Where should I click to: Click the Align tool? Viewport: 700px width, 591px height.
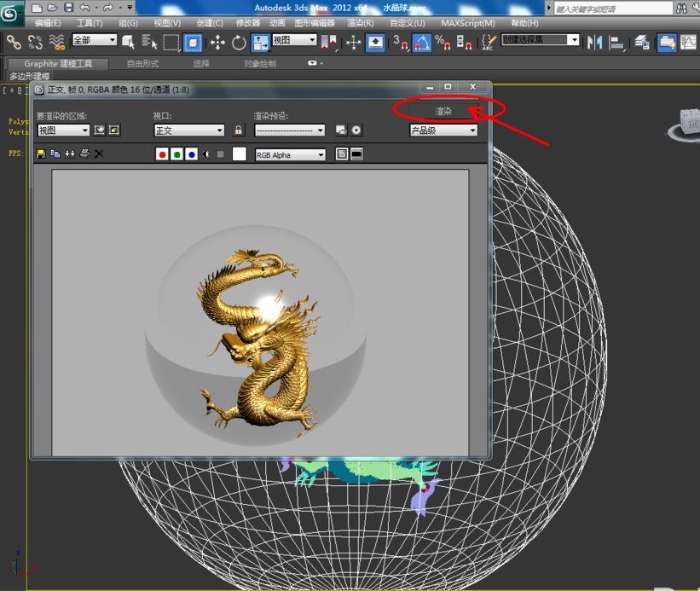tap(616, 43)
